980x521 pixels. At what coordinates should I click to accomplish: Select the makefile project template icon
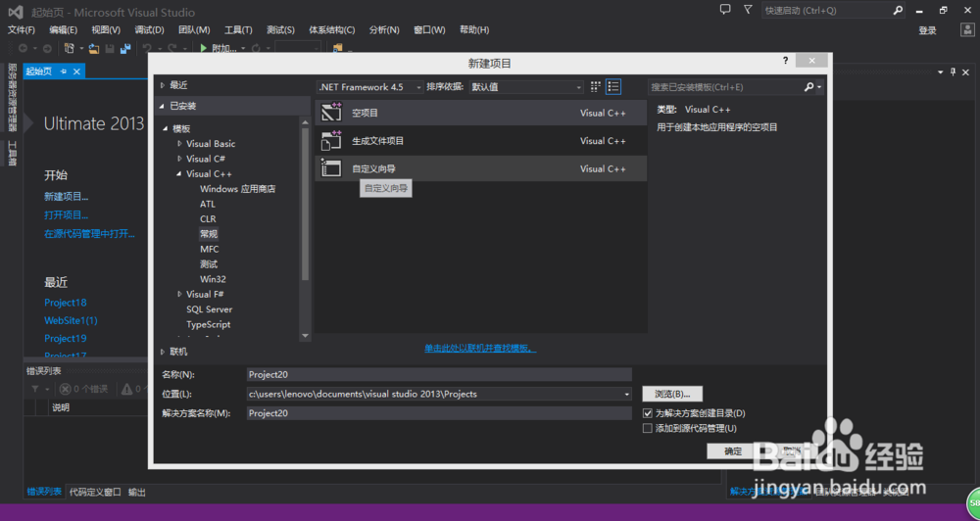(331, 141)
